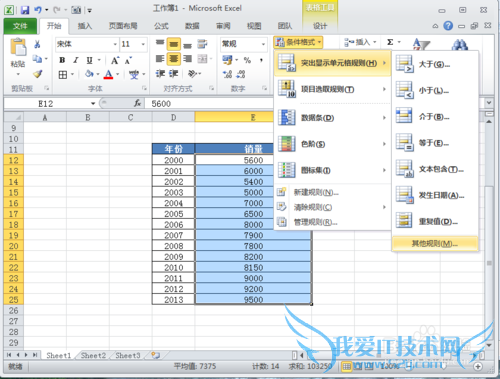Click the Cut scissors icon

37,44
